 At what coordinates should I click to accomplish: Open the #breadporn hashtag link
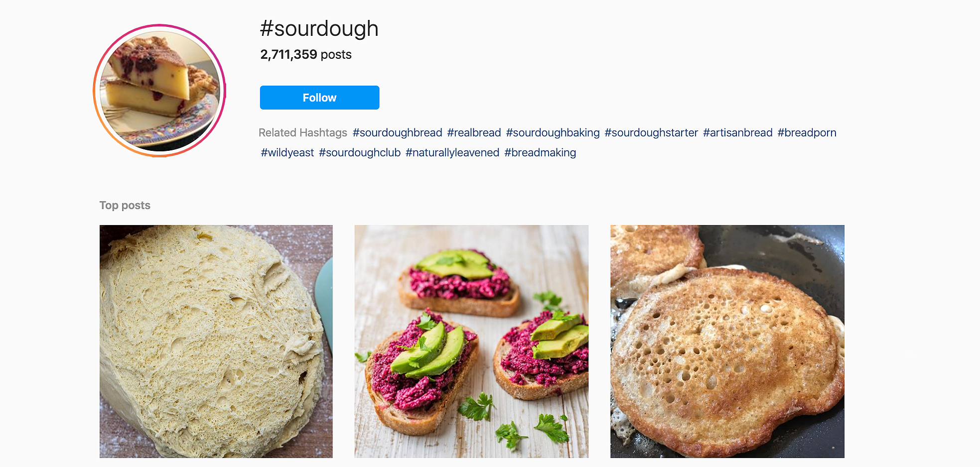[x=807, y=132]
